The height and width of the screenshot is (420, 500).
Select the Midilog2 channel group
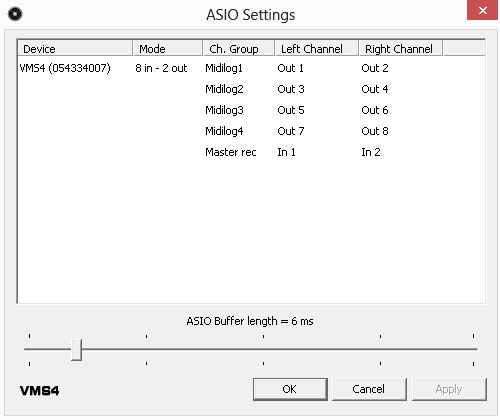click(x=224, y=89)
